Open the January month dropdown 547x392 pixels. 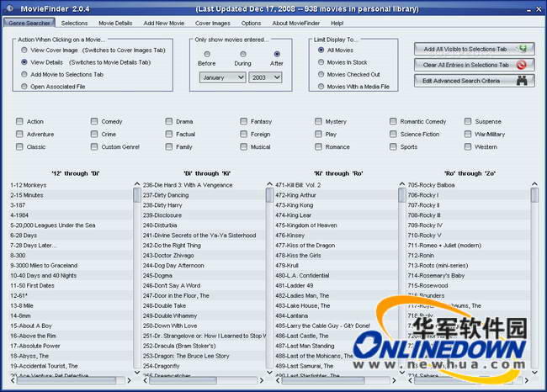tap(222, 77)
